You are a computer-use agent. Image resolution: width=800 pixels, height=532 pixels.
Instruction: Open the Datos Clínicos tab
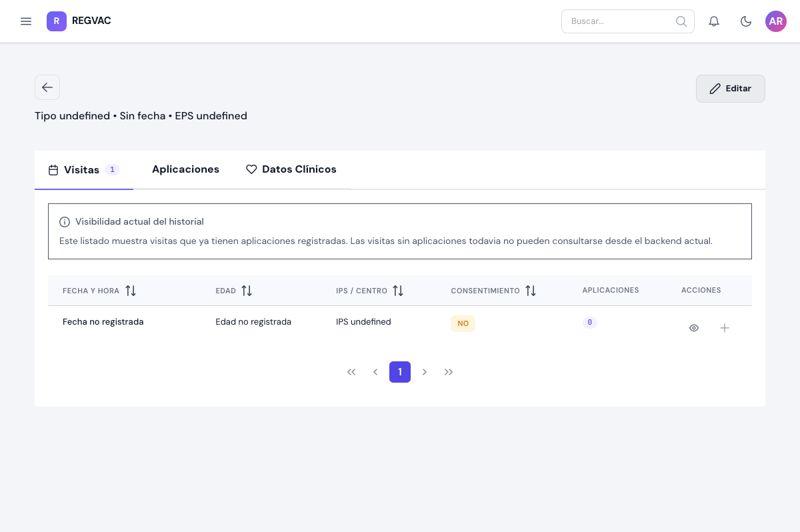tap(291, 169)
